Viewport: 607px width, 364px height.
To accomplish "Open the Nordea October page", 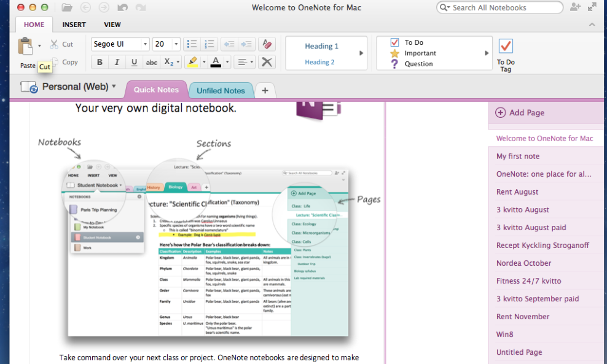I will tap(546, 263).
